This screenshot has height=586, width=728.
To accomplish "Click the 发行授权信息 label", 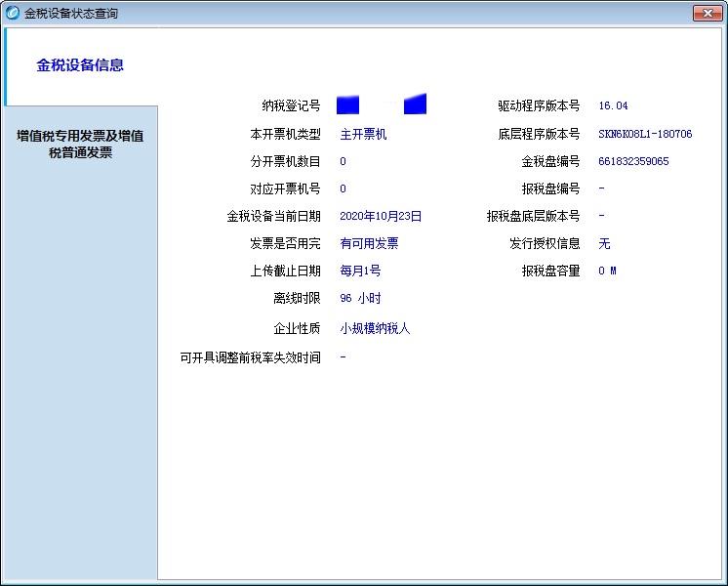I will click(544, 243).
